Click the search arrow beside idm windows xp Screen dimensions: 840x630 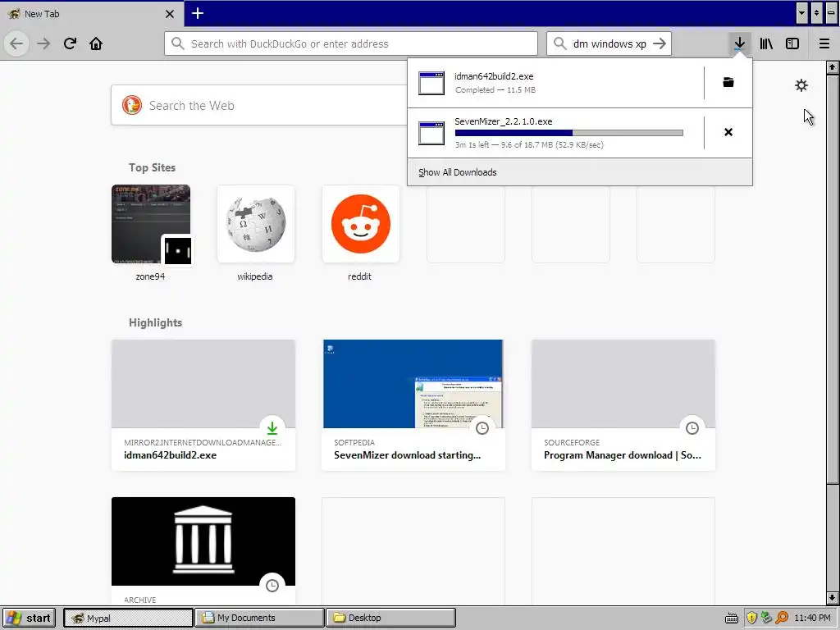(x=660, y=43)
